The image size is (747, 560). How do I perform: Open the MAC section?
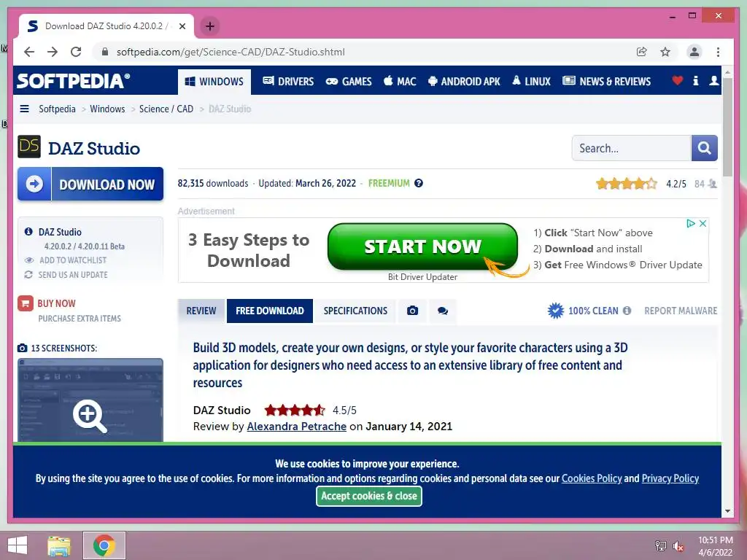pos(400,82)
